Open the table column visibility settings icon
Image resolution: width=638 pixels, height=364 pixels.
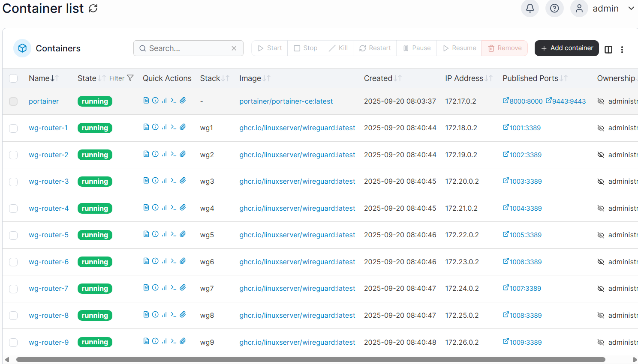click(x=608, y=49)
